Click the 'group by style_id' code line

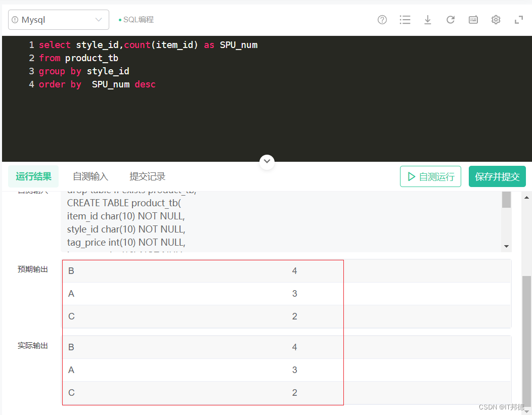pyautogui.click(x=84, y=71)
